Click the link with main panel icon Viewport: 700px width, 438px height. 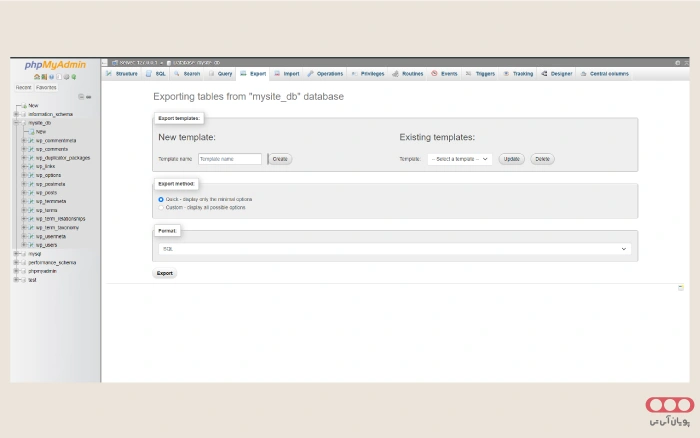(x=88, y=96)
